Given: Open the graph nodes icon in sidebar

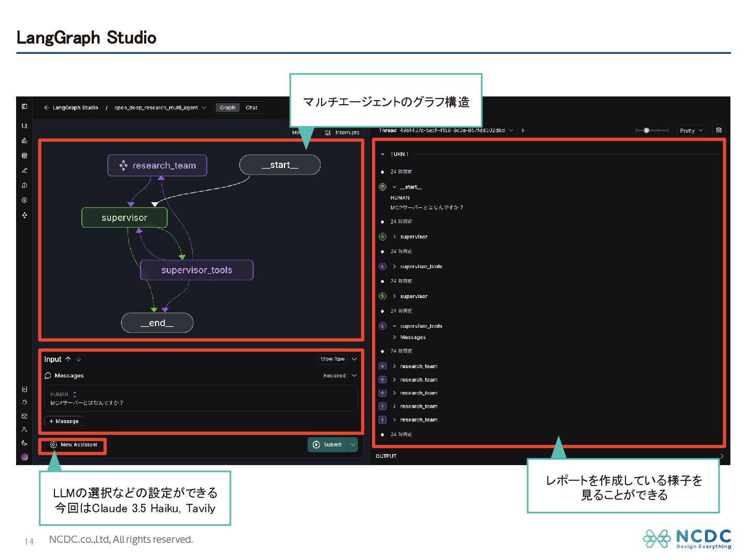Looking at the screenshot, I should (x=24, y=215).
